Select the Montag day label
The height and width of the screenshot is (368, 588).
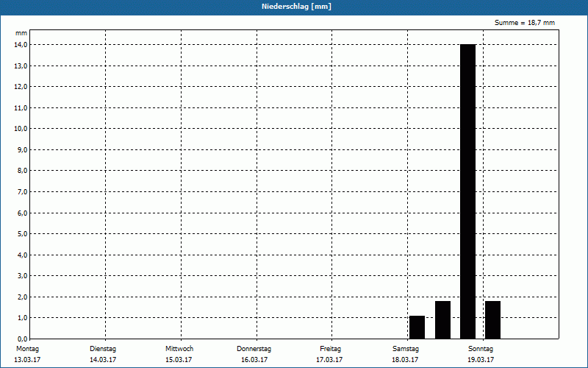pos(27,349)
